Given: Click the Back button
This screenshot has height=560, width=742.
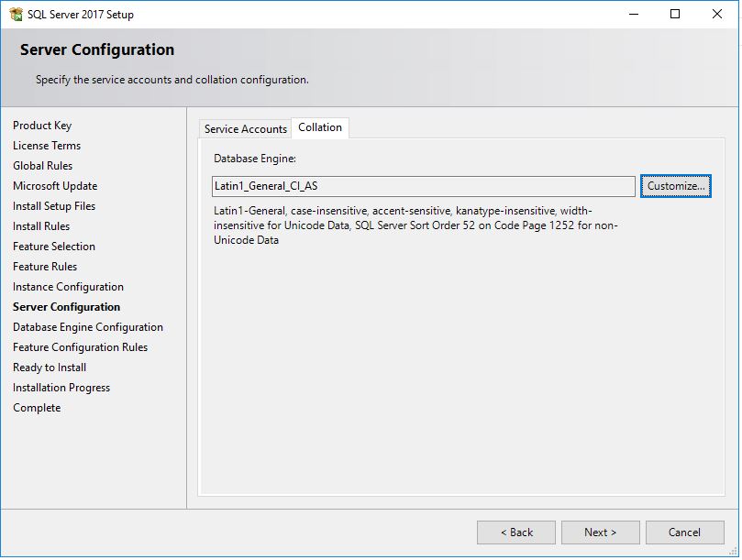Looking at the screenshot, I should (x=515, y=532).
